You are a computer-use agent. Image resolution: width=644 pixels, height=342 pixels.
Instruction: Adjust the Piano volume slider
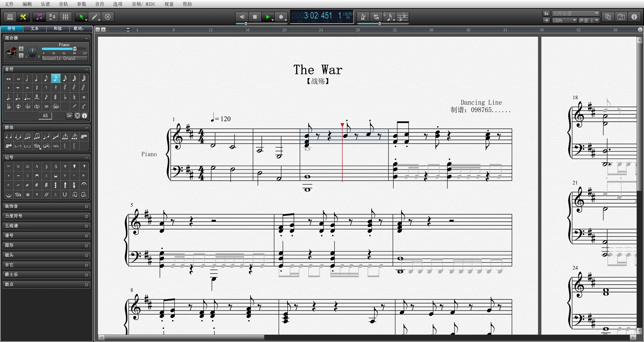pos(64,49)
